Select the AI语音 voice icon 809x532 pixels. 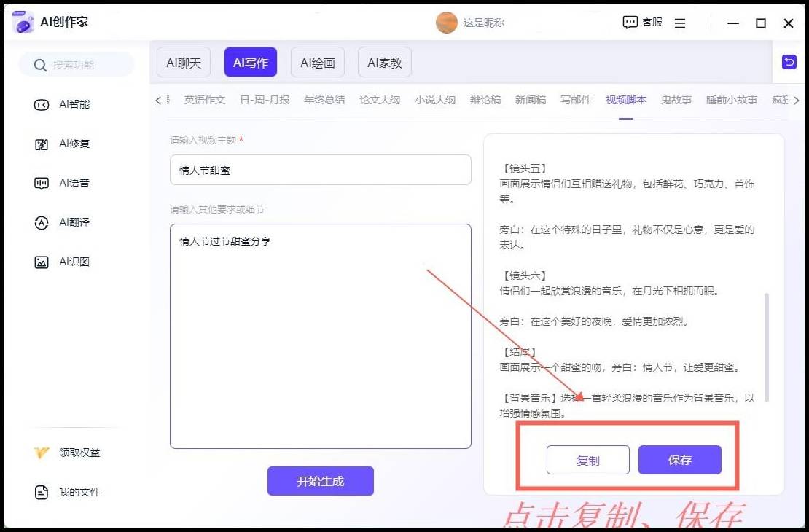click(42, 183)
